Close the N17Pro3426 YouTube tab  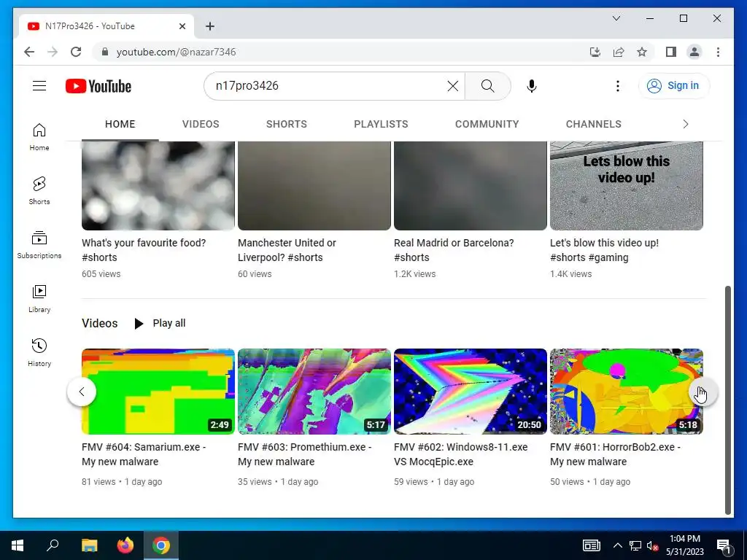pos(182,26)
